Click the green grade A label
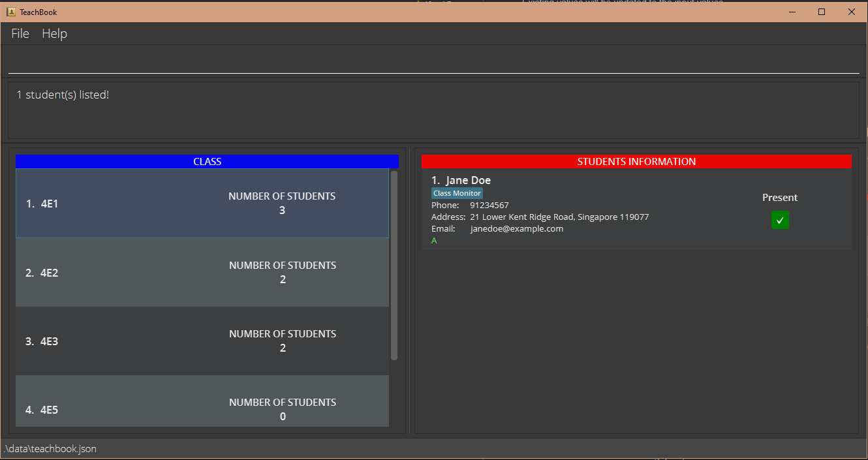Image resolution: width=868 pixels, height=460 pixels. pyautogui.click(x=434, y=241)
